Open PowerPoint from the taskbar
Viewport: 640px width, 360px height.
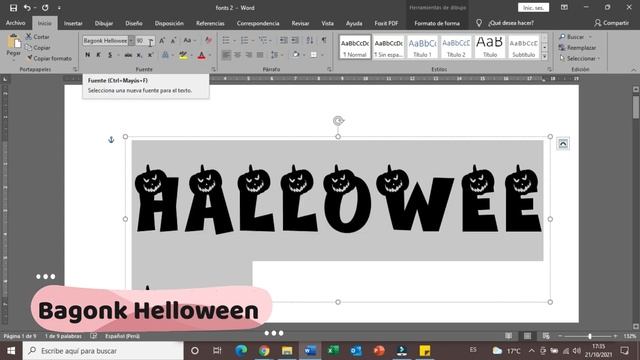379,351
